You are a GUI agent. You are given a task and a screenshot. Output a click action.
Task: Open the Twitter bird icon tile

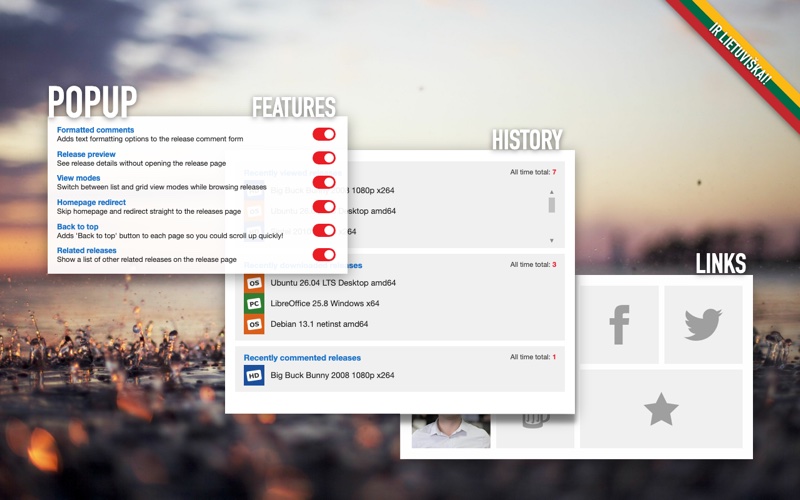click(703, 324)
